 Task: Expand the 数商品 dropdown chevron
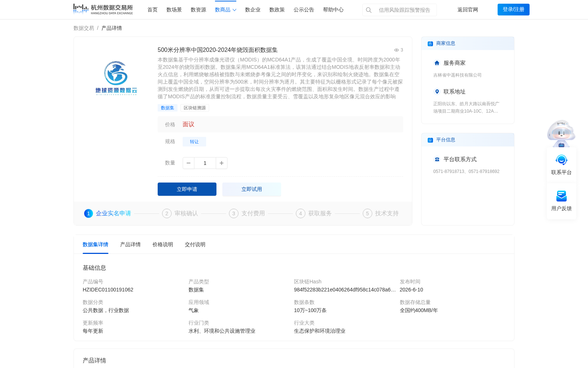pos(234,10)
